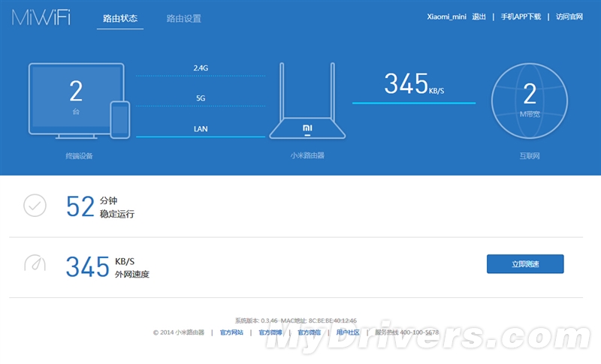This screenshot has width=601, height=364.
Task: Select the 2.4G connection line label
Action: coord(201,68)
